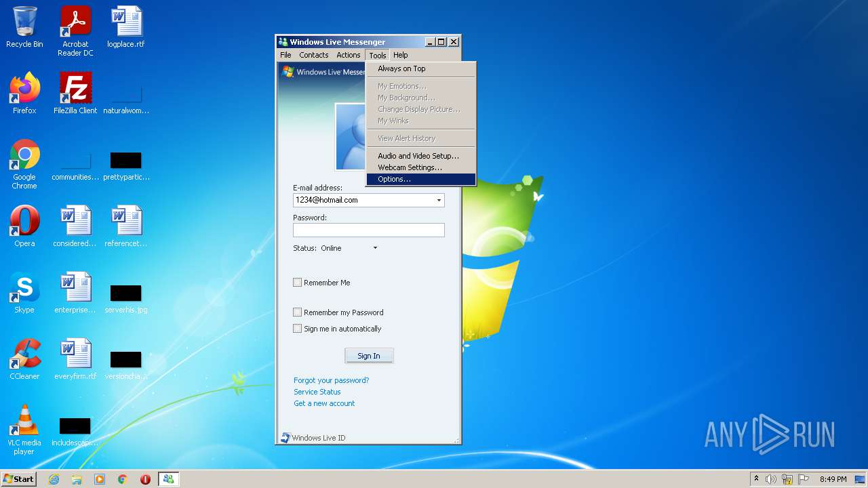Follow Forgot your password? link
The width and height of the screenshot is (868, 488).
click(x=332, y=380)
